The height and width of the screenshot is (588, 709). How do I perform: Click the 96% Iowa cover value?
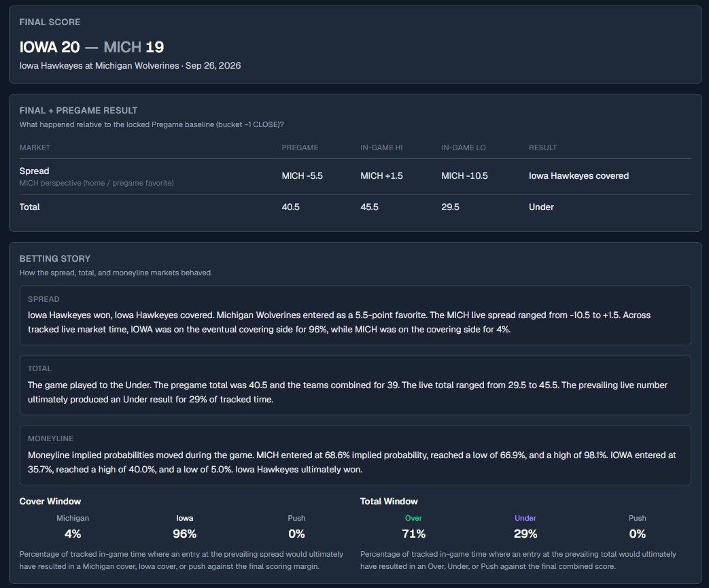tap(184, 534)
